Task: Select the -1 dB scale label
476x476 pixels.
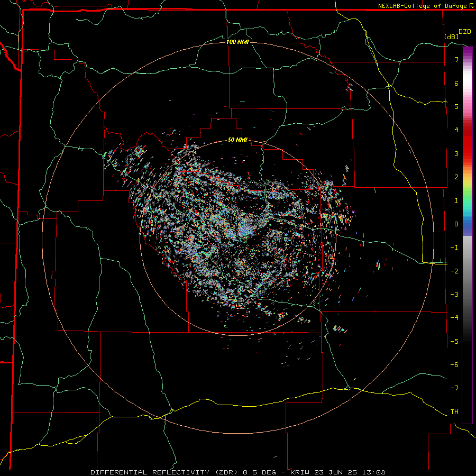Action: click(454, 248)
